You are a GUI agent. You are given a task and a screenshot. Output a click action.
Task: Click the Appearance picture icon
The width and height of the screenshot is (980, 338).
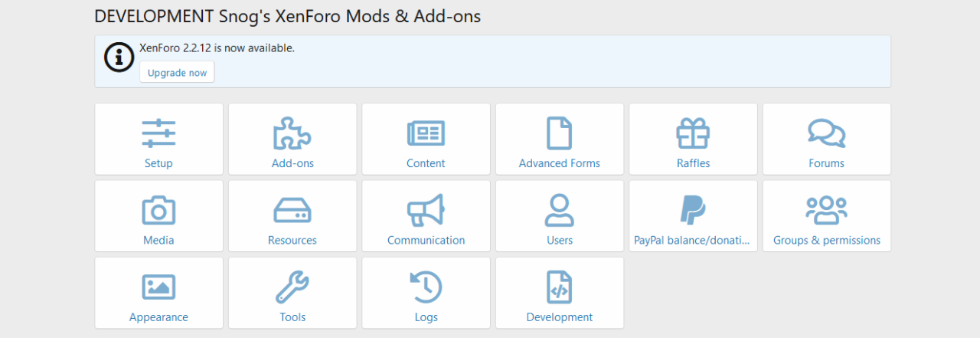(x=158, y=287)
